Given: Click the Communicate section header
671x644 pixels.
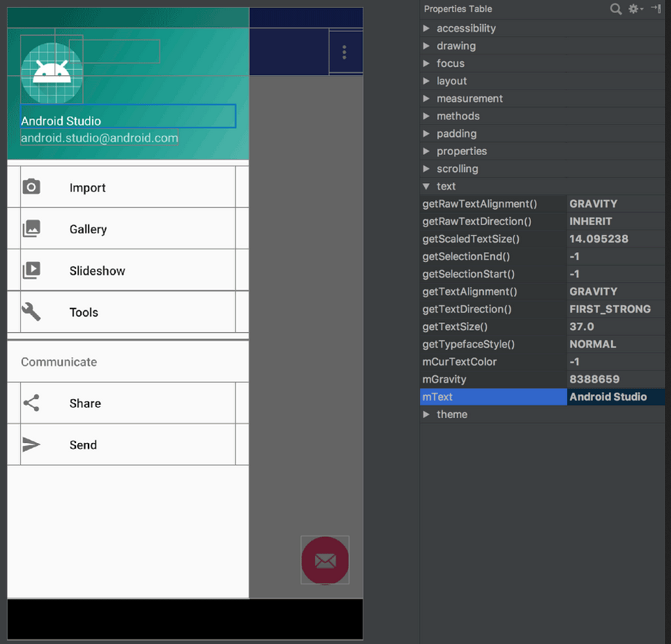Looking at the screenshot, I should click(x=59, y=362).
